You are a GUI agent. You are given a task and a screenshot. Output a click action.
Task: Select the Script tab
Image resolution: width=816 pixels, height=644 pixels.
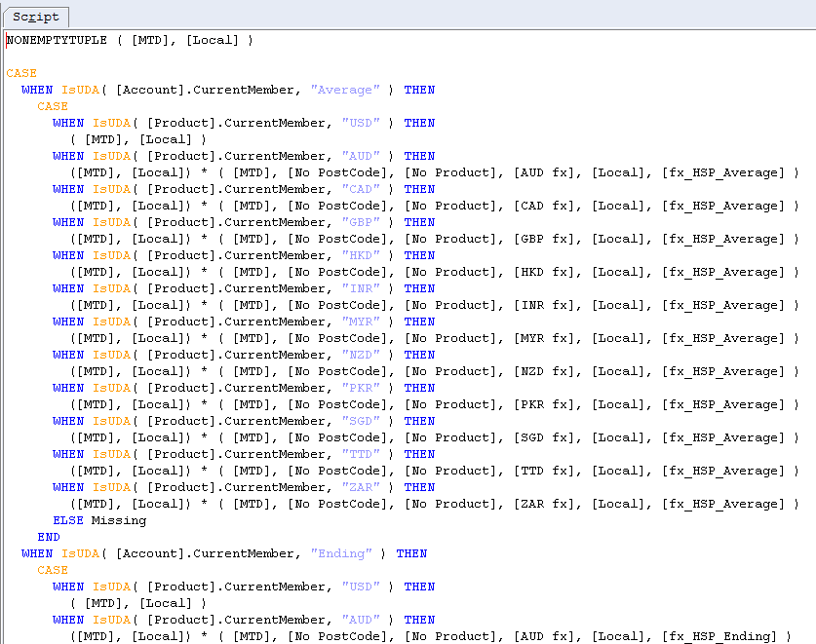pos(36,18)
